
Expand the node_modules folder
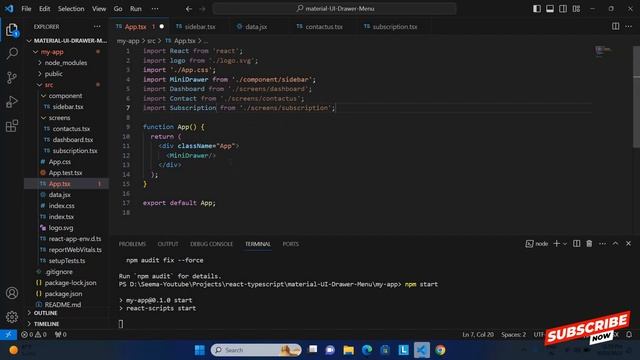[x=66, y=63]
